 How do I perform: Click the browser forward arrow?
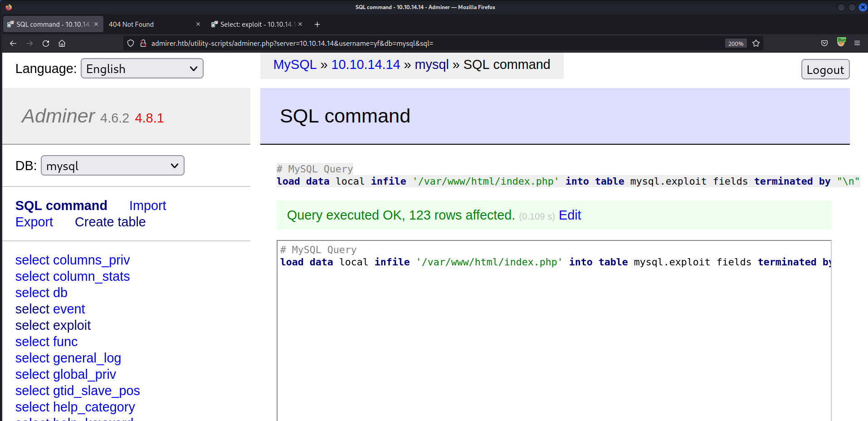(29, 44)
